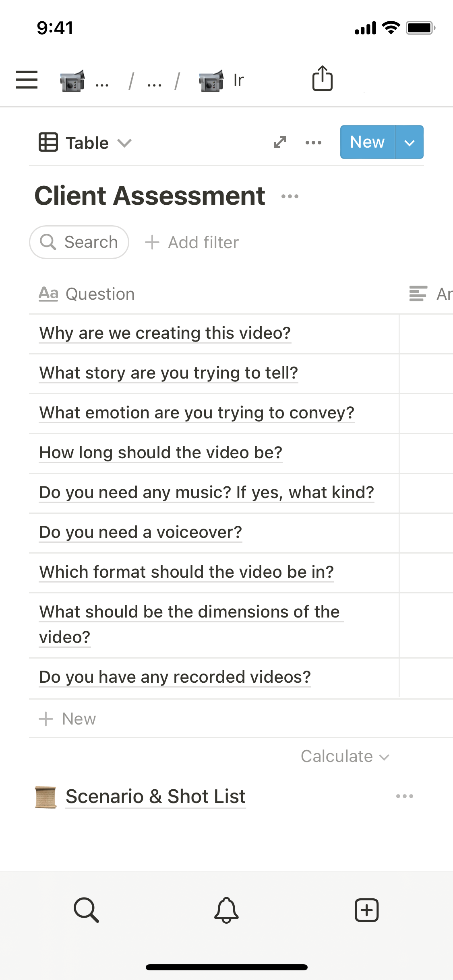Image resolution: width=453 pixels, height=980 pixels.
Task: Tap the share page icon
Action: coord(322,78)
